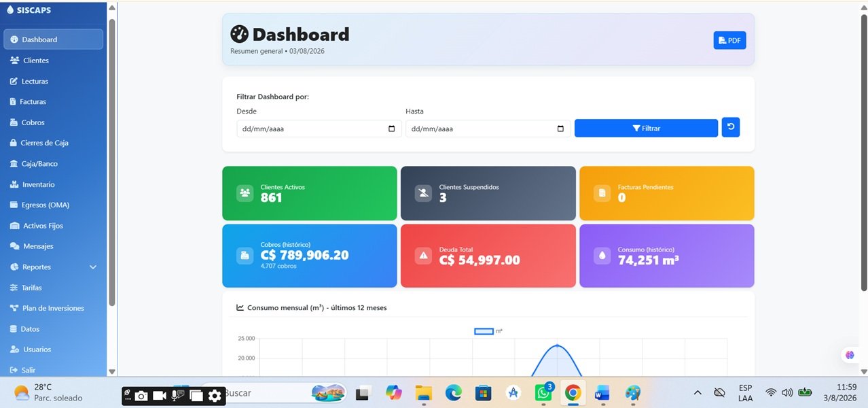Export dashboard with the PDF button
Screen dimensions: 868x408
coord(729,41)
